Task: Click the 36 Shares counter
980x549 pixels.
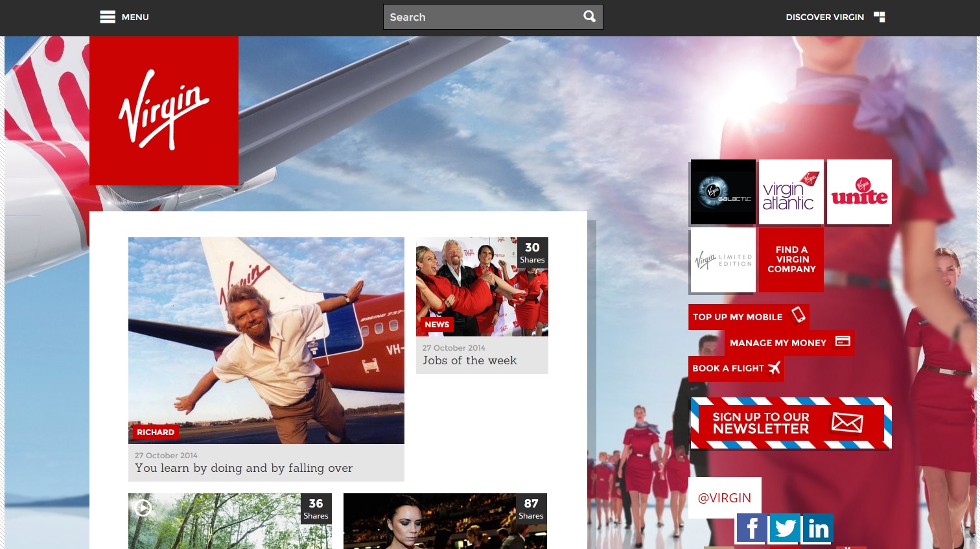Action: tap(316, 509)
